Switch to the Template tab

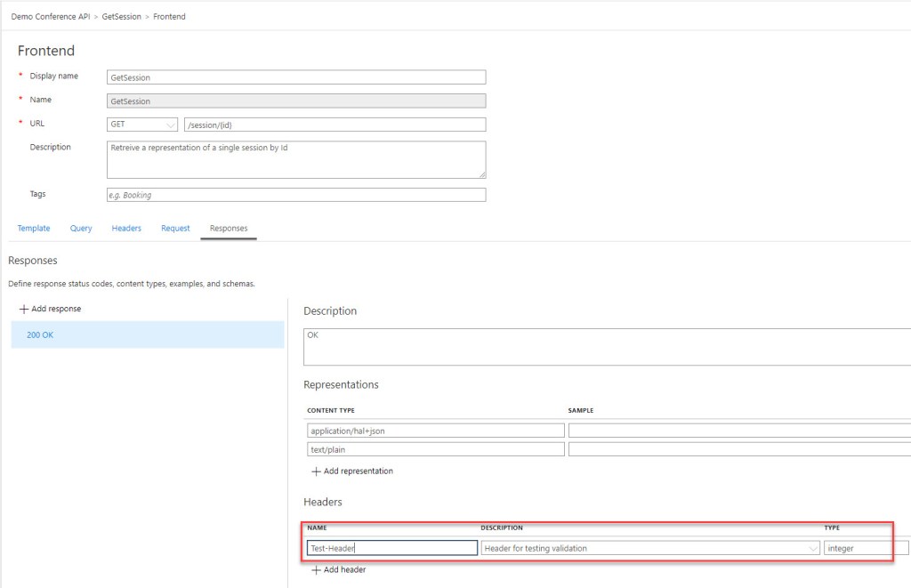tap(33, 229)
